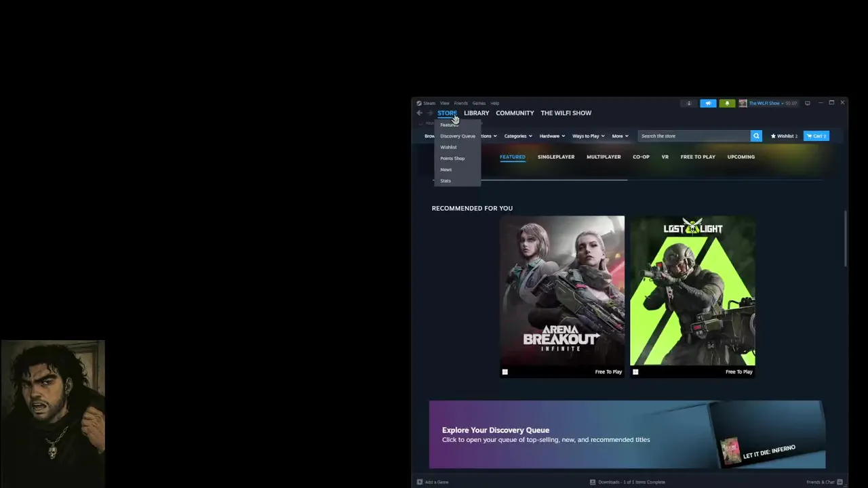Open the Cart button
The height and width of the screenshot is (488, 868).
pyautogui.click(x=816, y=136)
